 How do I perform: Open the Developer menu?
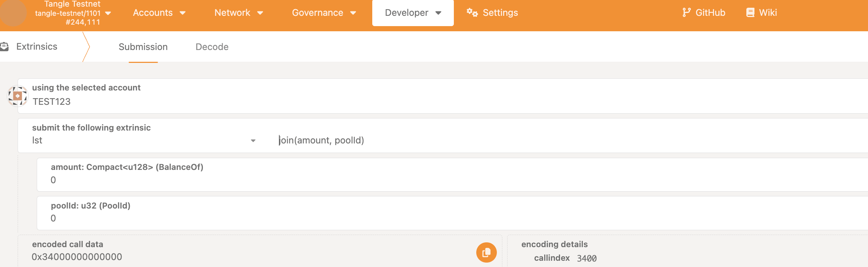click(413, 13)
